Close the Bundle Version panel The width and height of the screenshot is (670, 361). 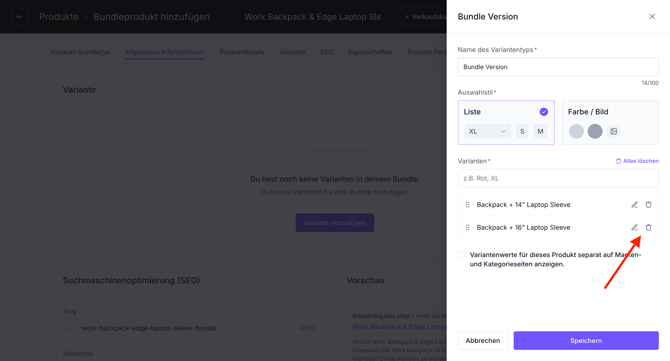coord(652,17)
